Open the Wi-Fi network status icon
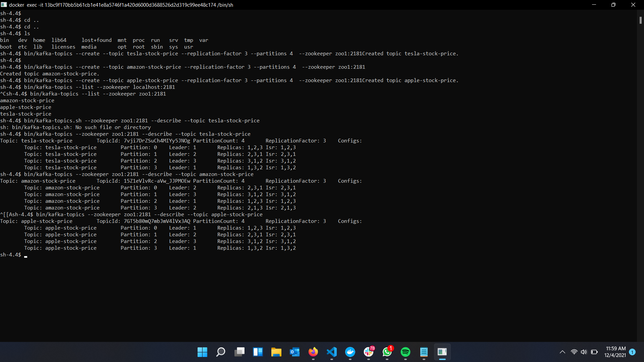 [574, 352]
